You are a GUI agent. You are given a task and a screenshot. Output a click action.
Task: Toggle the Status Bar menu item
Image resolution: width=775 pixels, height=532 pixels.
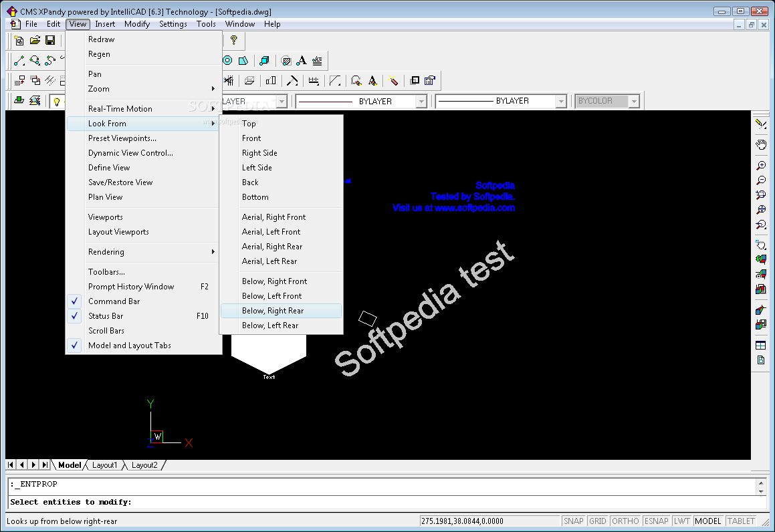(x=143, y=316)
